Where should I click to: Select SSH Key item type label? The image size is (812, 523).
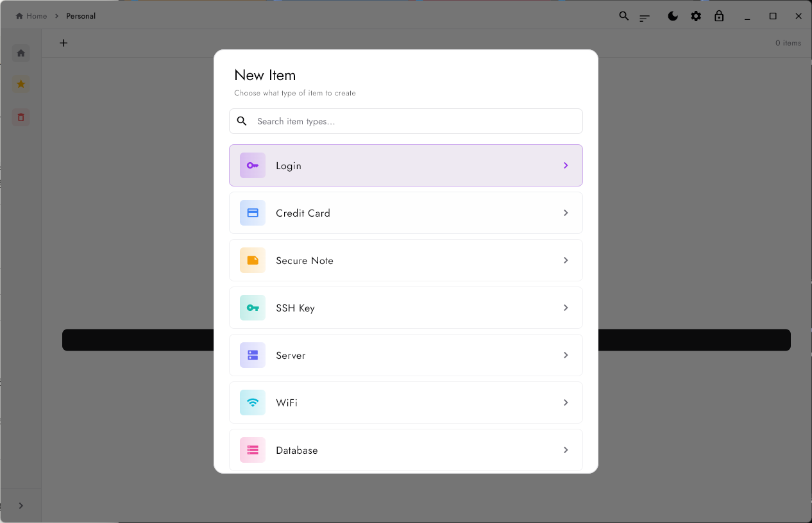[295, 308]
